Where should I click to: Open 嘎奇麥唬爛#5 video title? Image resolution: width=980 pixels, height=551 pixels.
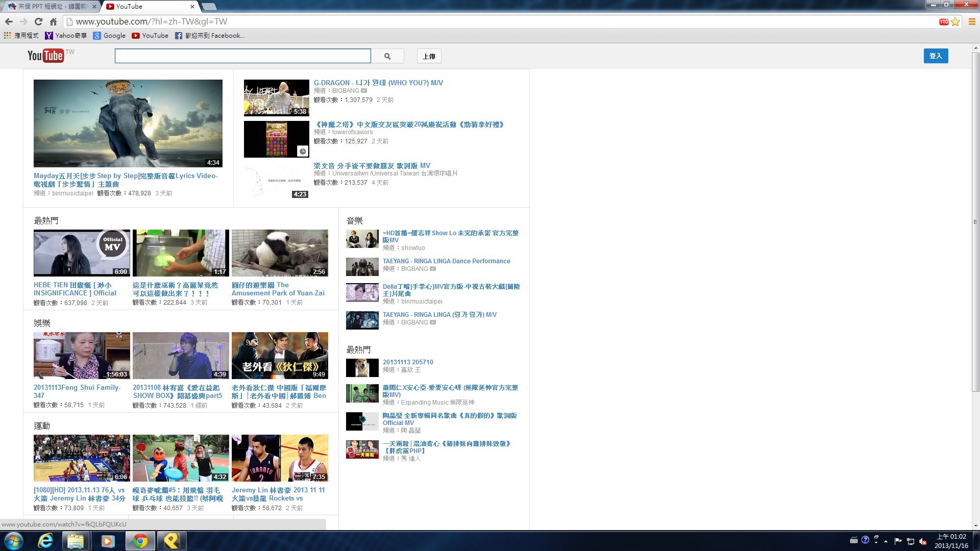coord(178,494)
